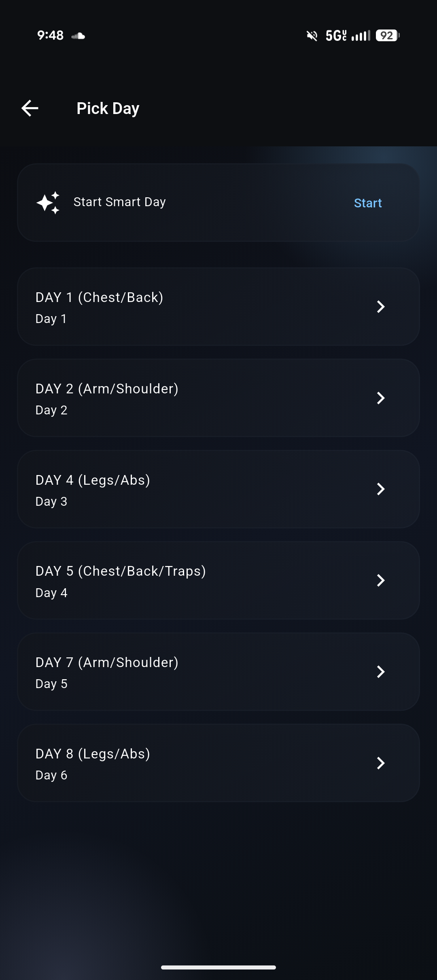Open the chevron for DAY 1 Chest/Back

click(380, 306)
